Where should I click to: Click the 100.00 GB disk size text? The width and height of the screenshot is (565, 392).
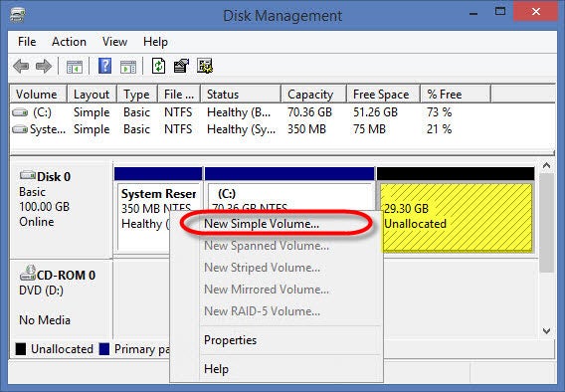click(x=44, y=207)
